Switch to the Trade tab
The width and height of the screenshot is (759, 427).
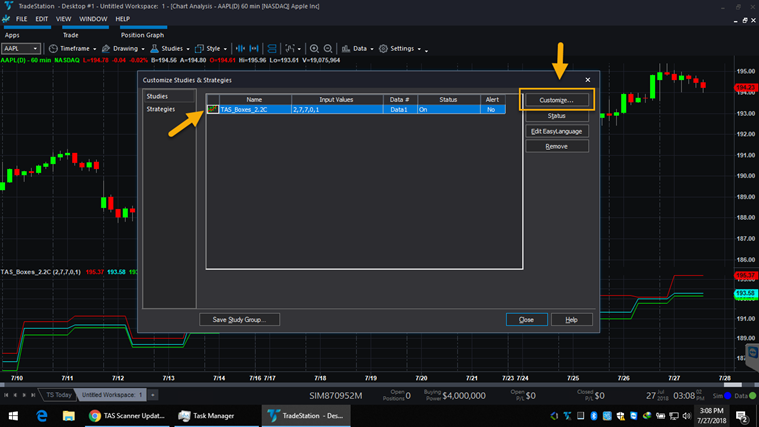[71, 35]
